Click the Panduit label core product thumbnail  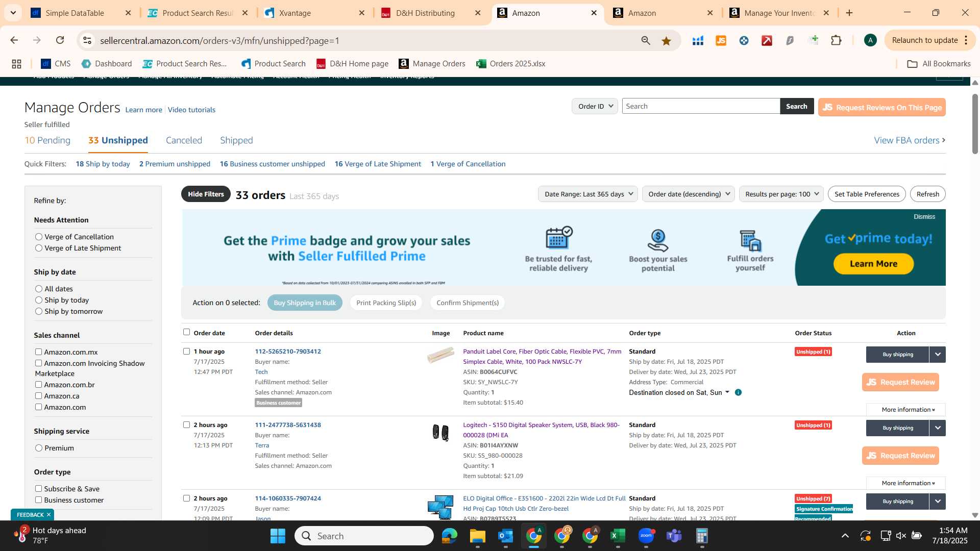click(x=440, y=355)
